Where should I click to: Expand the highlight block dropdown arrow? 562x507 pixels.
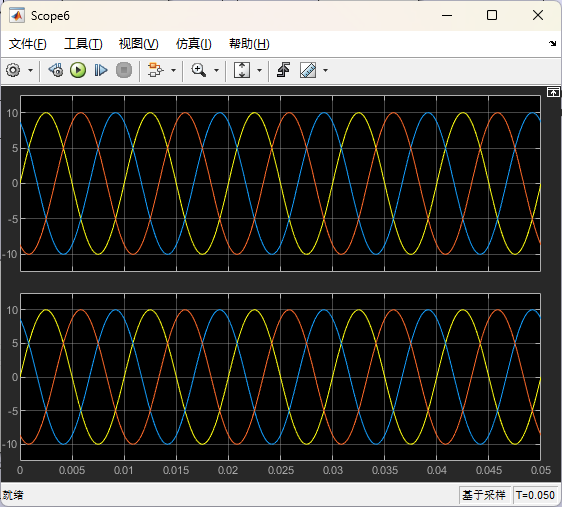pyautogui.click(x=173, y=70)
